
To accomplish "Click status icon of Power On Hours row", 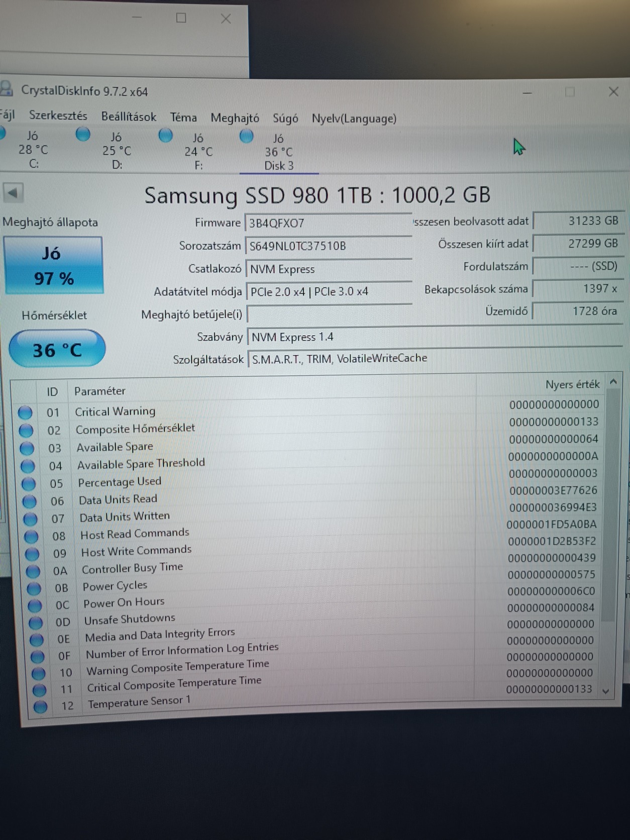I will [x=35, y=605].
